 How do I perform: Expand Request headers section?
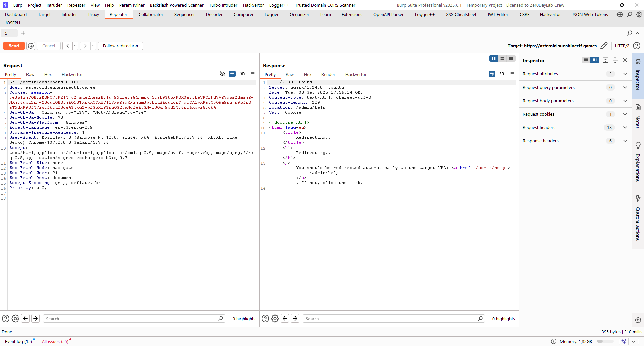(x=575, y=127)
